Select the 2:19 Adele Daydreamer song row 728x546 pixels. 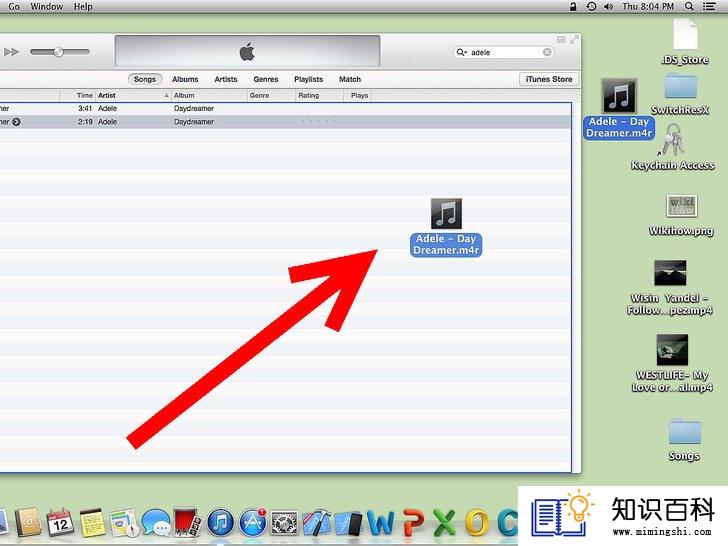285,122
